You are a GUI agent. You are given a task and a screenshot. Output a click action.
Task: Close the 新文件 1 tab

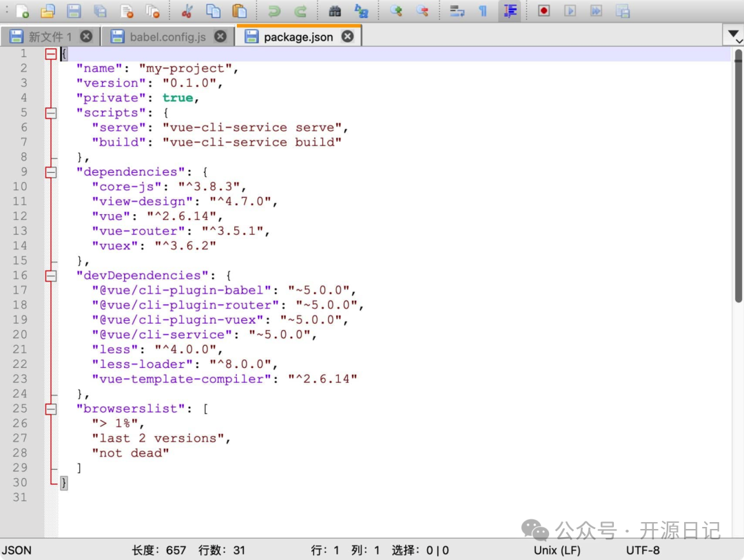(x=86, y=36)
